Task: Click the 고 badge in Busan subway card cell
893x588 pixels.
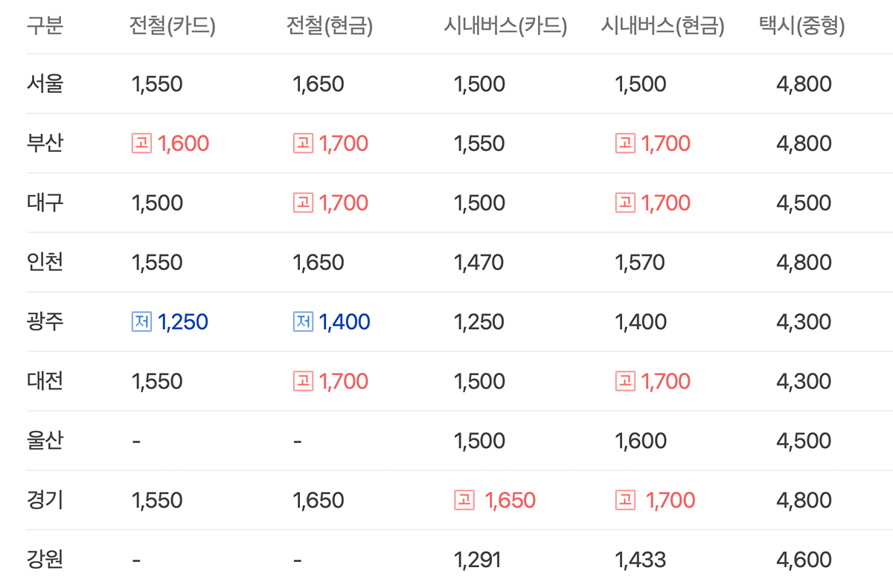Action: pyautogui.click(x=141, y=143)
